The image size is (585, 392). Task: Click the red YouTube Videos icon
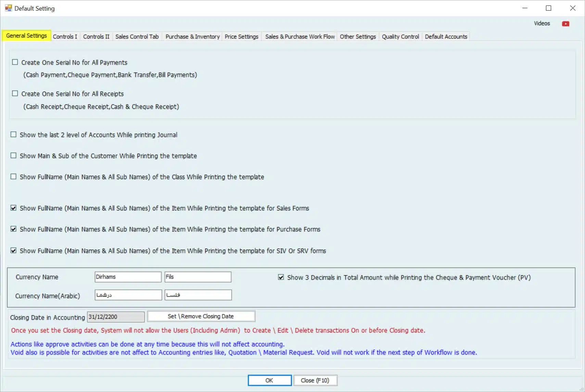tap(565, 24)
